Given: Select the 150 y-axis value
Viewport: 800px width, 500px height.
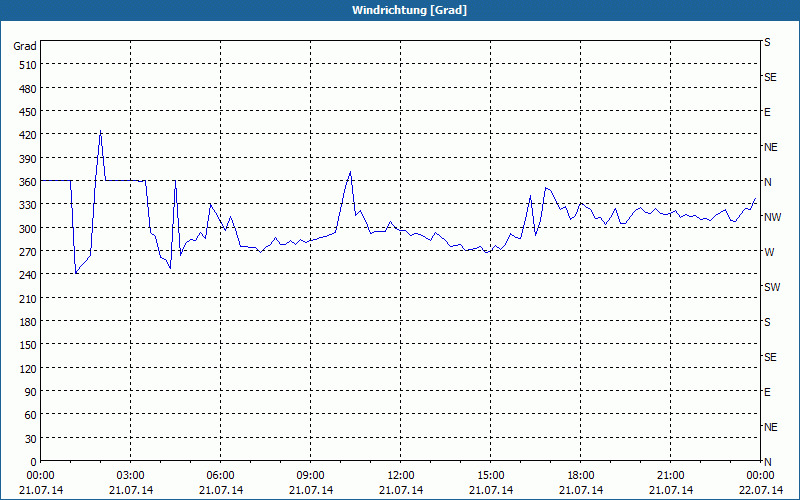Looking at the screenshot, I should tap(28, 345).
